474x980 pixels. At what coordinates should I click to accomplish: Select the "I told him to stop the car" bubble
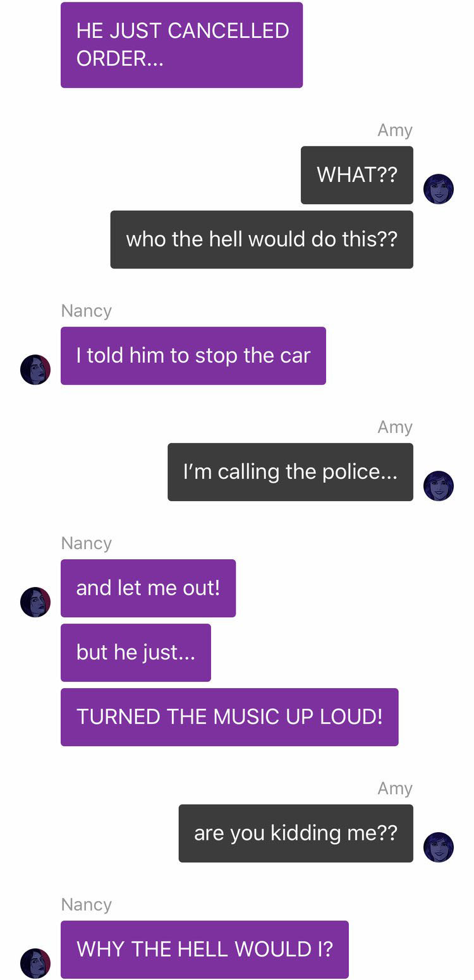pyautogui.click(x=193, y=356)
